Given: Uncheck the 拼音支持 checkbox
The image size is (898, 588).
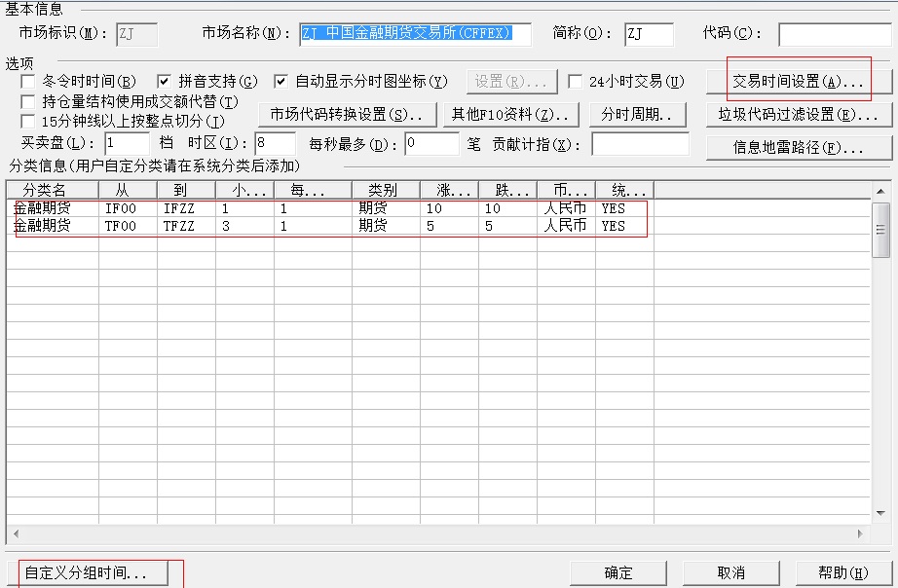Looking at the screenshot, I should click(164, 82).
